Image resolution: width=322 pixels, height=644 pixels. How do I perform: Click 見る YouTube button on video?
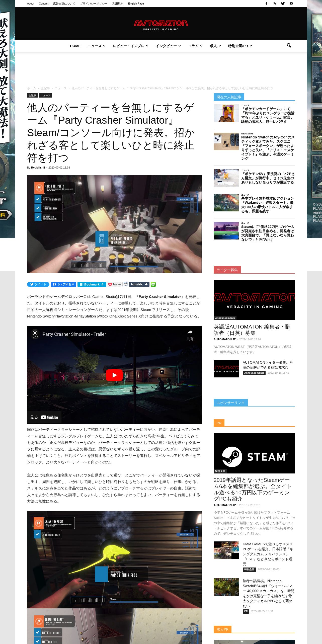click(44, 417)
